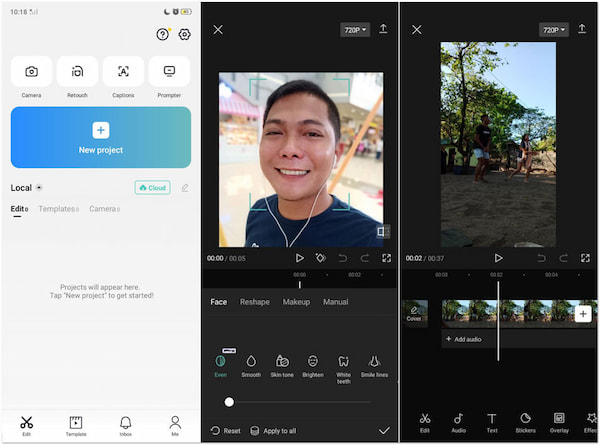600x445 pixels.
Task: Open the Me profile tab
Action: [x=175, y=426]
